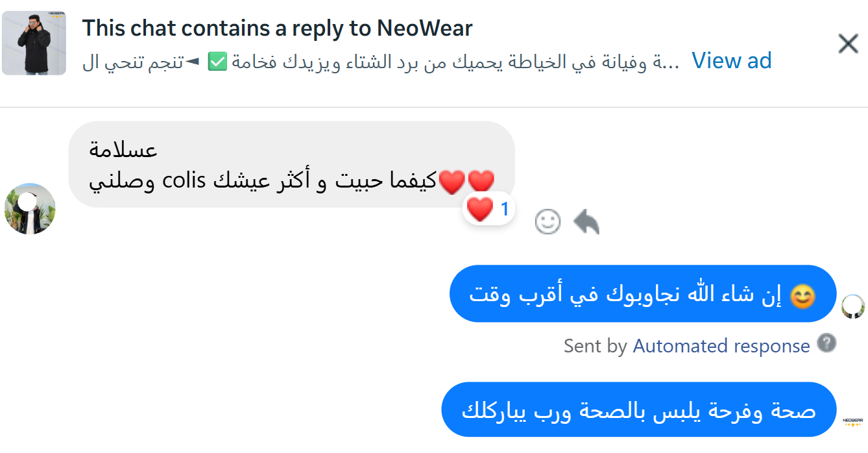Click the emoji reaction smiley icon
The image size is (868, 453).
[x=548, y=222]
